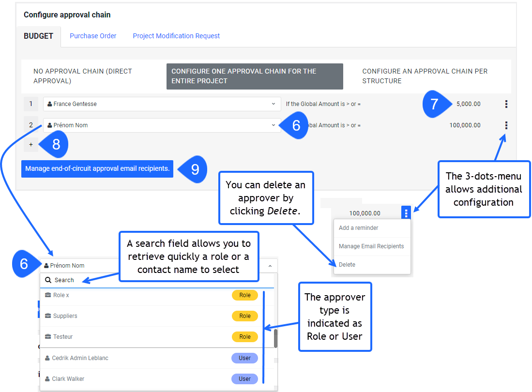The image size is (532, 392).
Task: Collapse the Prénom Nom approver list
Action: coord(269,265)
